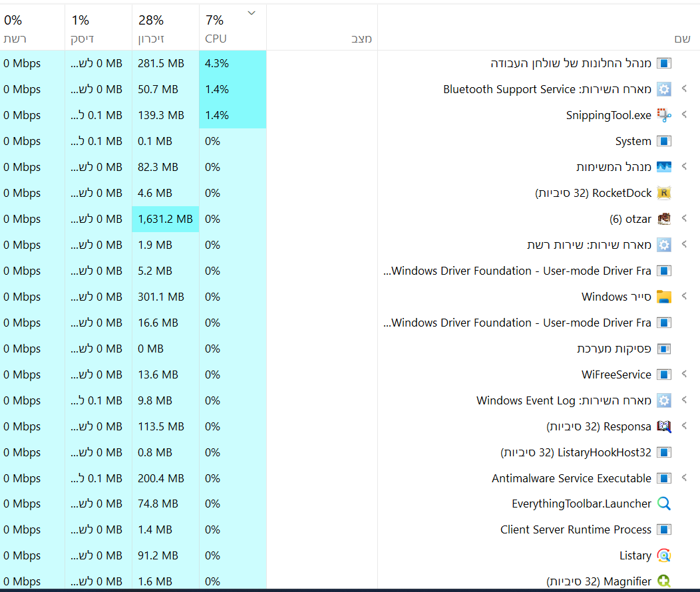
Task: Click the sort chevron above the CPU column
Action: coord(251,13)
